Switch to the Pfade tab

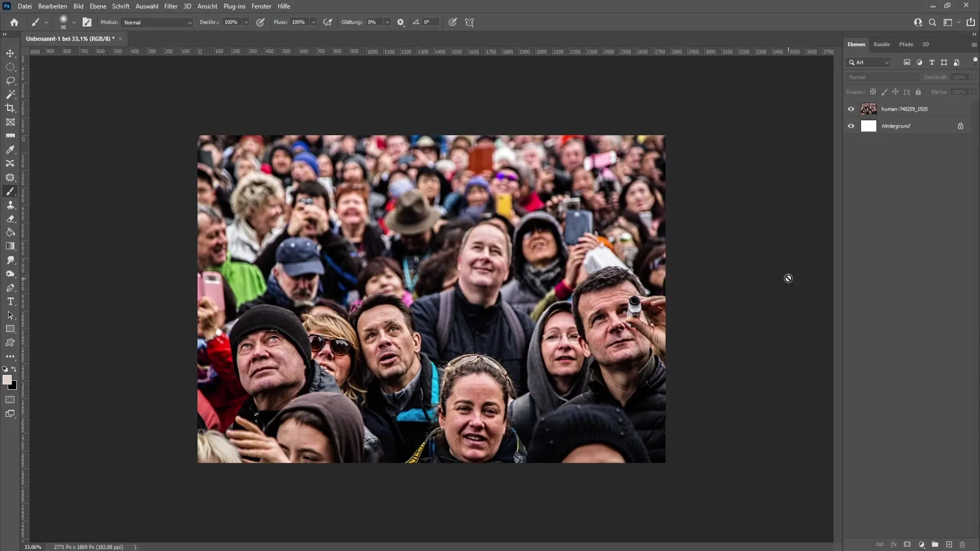click(906, 44)
